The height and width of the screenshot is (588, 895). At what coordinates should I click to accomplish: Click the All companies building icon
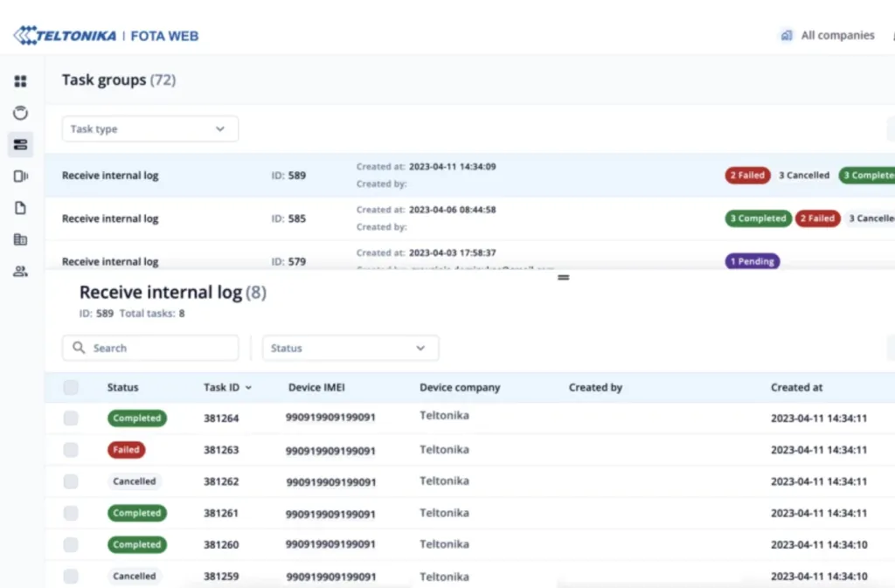coord(787,36)
